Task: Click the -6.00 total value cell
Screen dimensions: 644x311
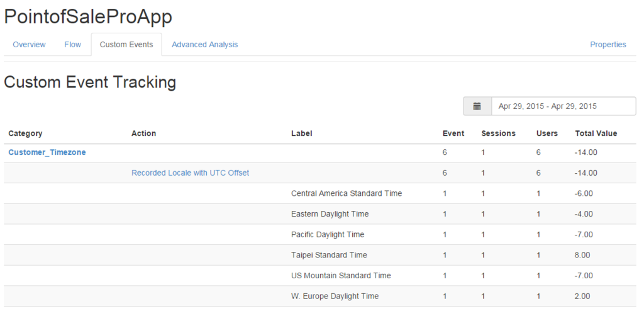Action: tap(584, 193)
